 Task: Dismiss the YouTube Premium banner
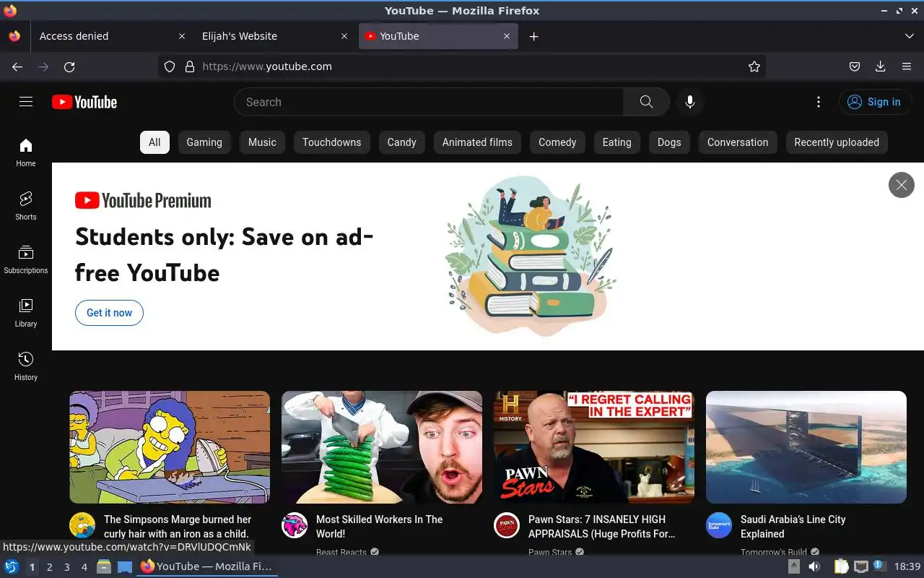901,185
